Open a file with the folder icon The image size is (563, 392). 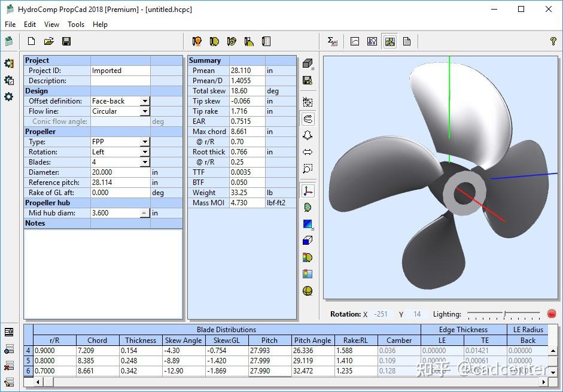[49, 41]
